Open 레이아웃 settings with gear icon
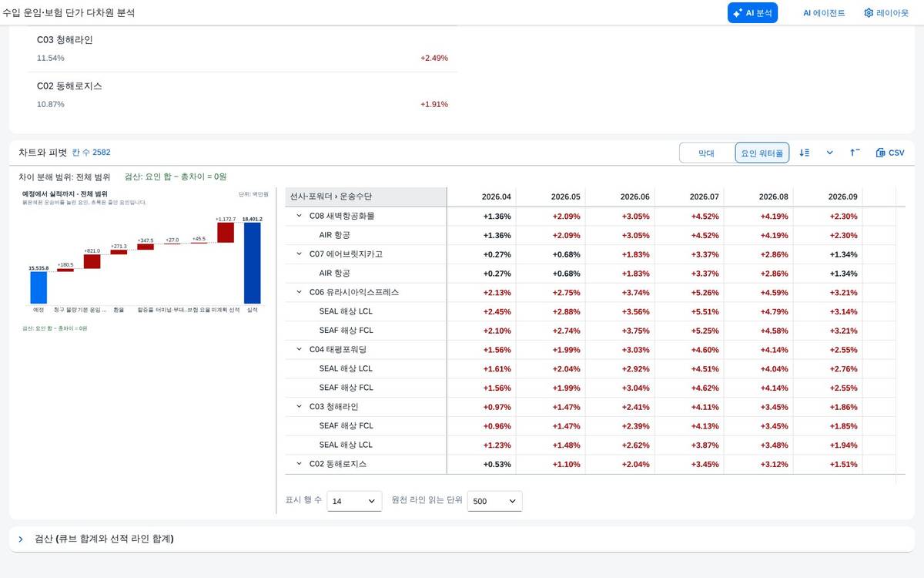This screenshot has height=578, width=924. [886, 13]
